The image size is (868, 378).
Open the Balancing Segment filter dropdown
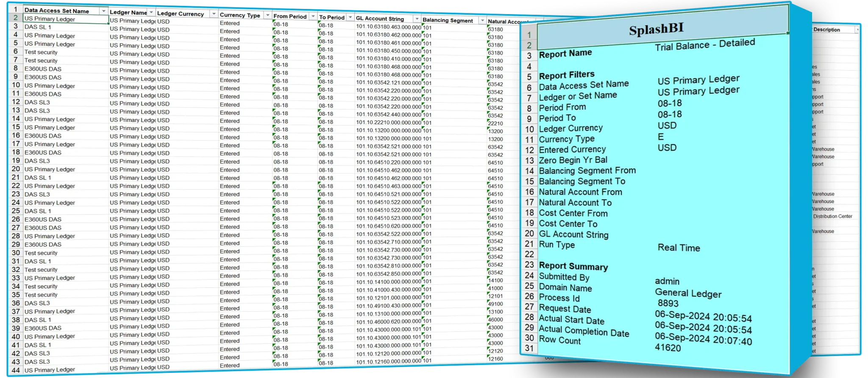coord(482,20)
